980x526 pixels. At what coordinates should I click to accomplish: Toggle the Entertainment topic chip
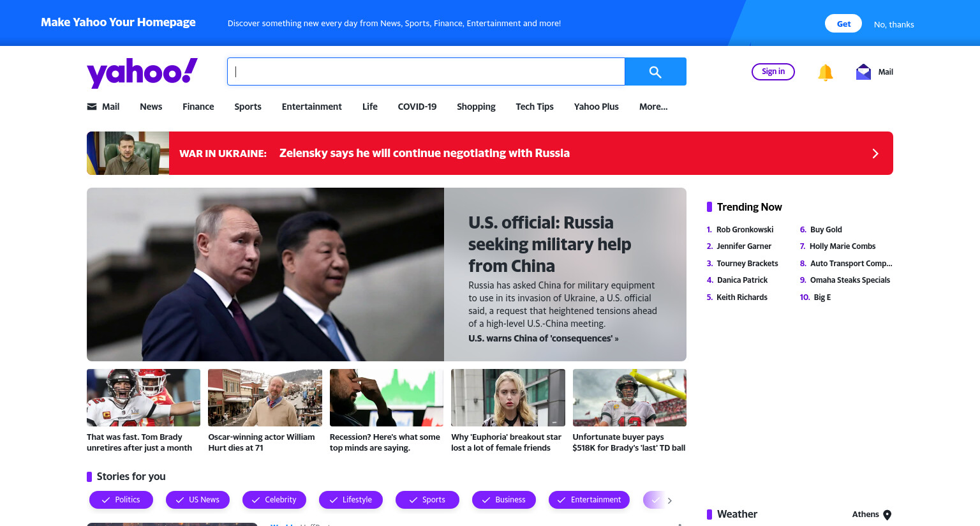click(589, 500)
